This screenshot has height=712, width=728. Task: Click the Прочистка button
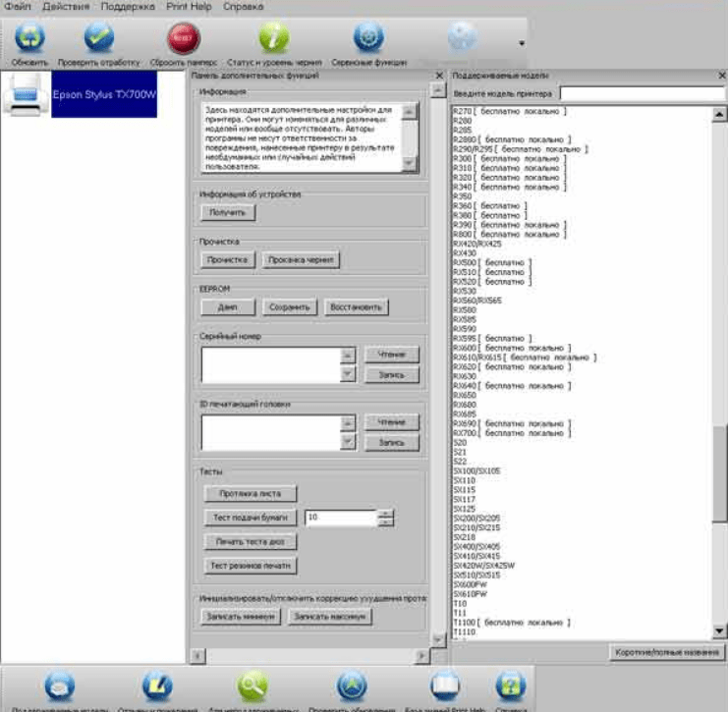coord(228,260)
